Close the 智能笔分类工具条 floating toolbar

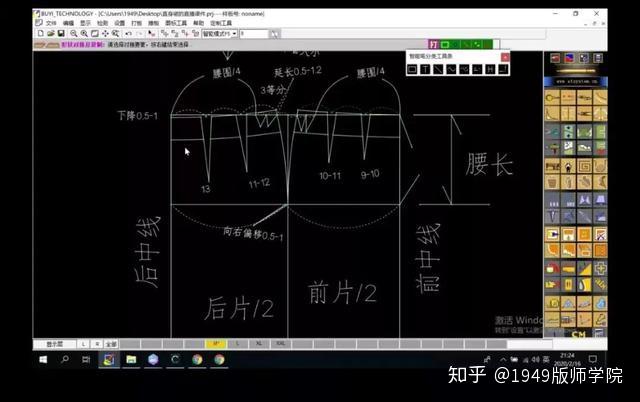tap(505, 57)
